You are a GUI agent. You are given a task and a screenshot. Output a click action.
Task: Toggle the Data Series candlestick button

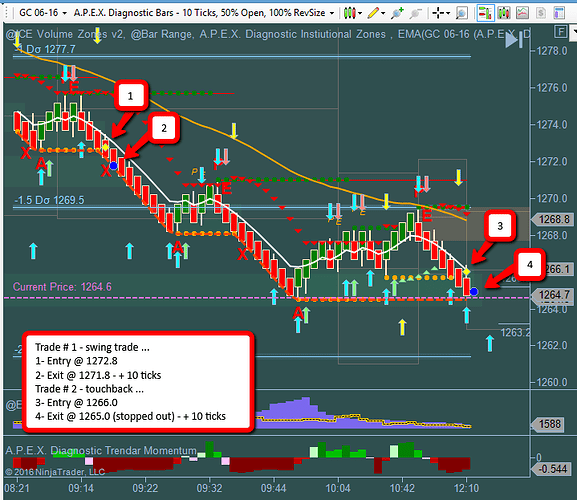point(504,13)
